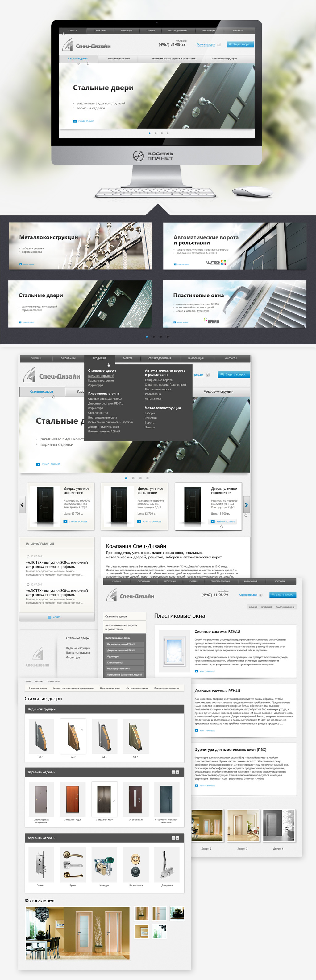Click Задать вопрос button on Пластиковые окна page
This screenshot has height=980, width=316.
(283, 594)
